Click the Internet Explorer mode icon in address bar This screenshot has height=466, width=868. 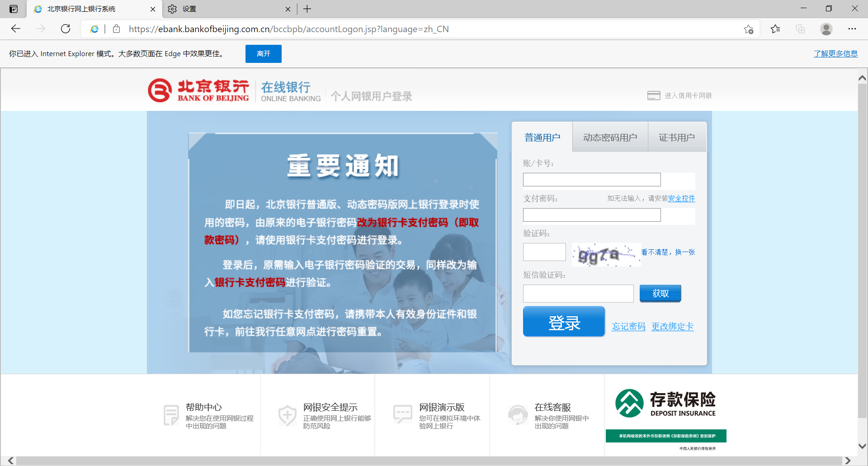94,29
